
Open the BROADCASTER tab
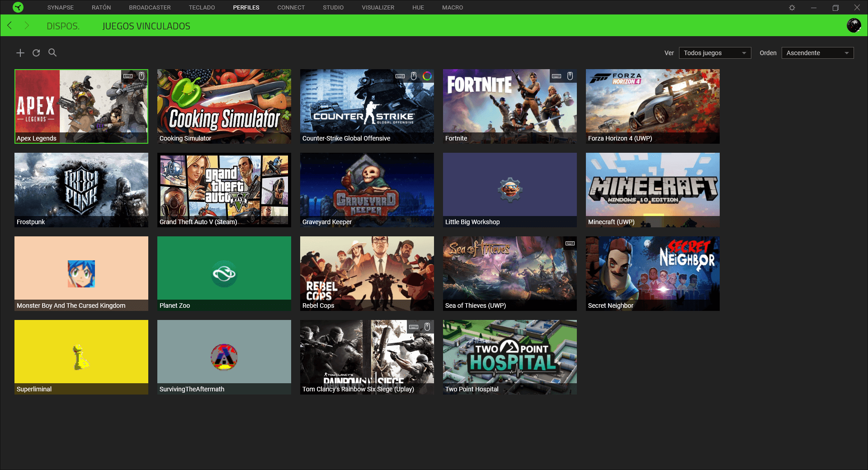[150, 8]
